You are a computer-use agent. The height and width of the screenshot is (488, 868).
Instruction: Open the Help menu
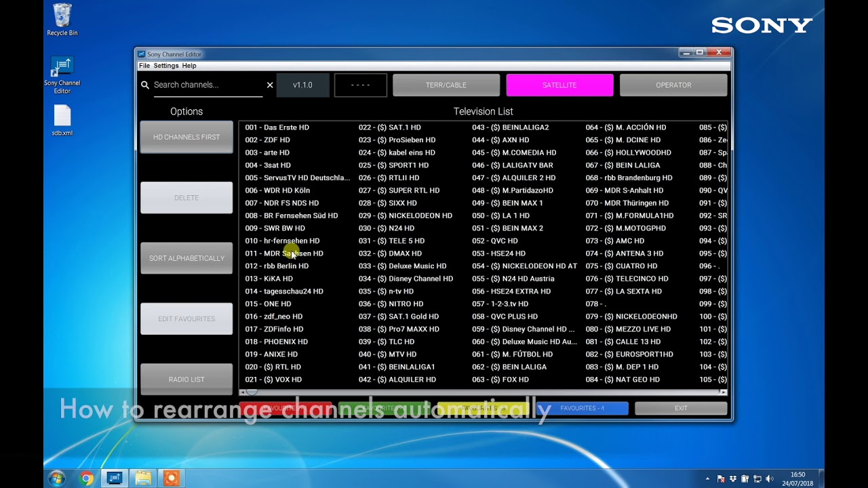(189, 66)
